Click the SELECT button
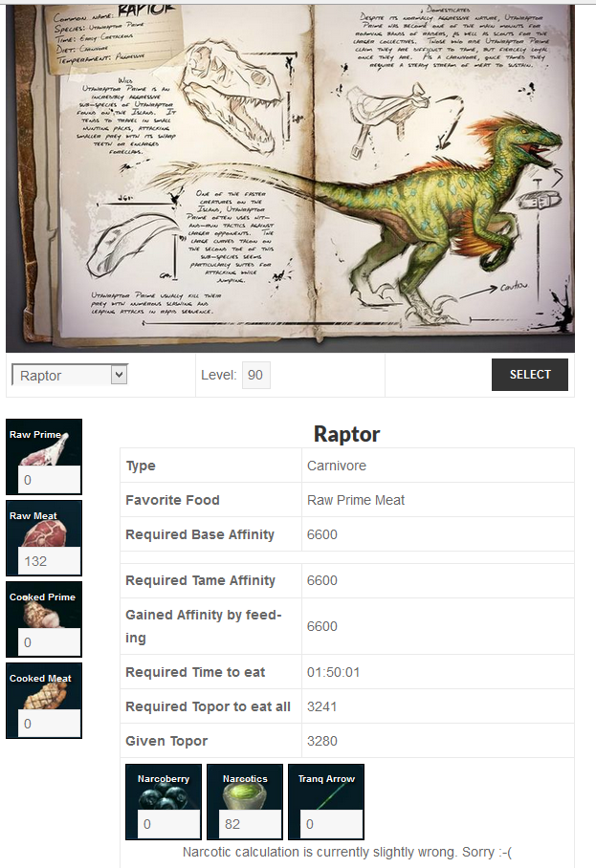 tap(530, 375)
